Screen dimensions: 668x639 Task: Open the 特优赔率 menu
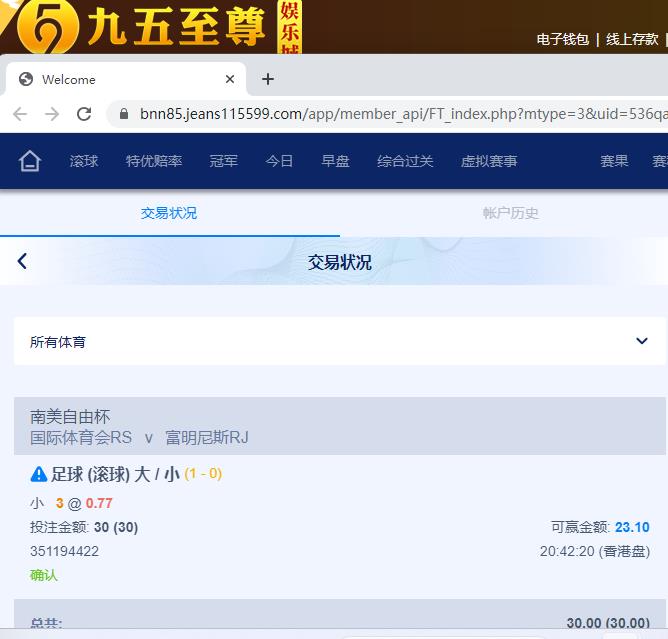tap(154, 161)
